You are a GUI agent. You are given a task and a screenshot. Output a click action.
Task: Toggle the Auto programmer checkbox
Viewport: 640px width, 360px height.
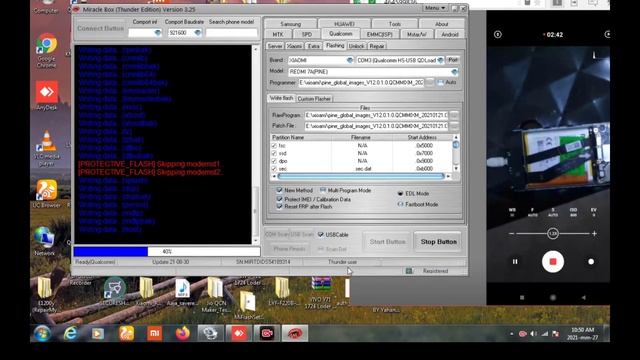click(x=440, y=82)
